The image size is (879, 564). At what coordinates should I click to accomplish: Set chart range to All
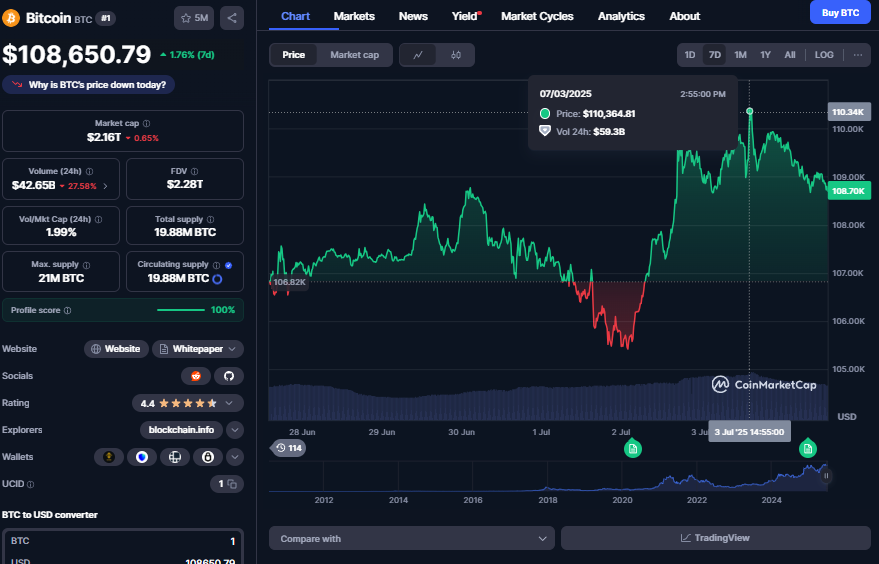pyautogui.click(x=790, y=55)
